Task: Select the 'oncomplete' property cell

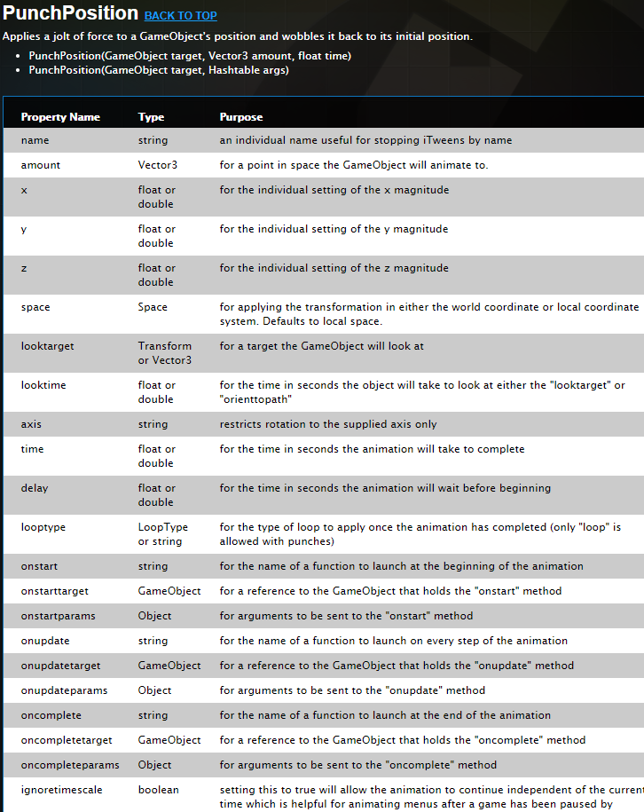Action: (51, 715)
